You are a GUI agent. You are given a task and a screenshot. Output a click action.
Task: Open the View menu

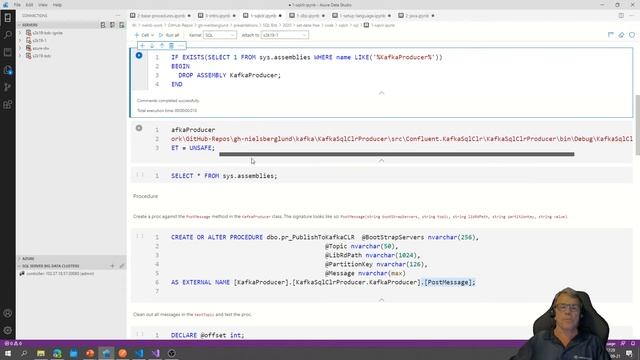[43, 5]
